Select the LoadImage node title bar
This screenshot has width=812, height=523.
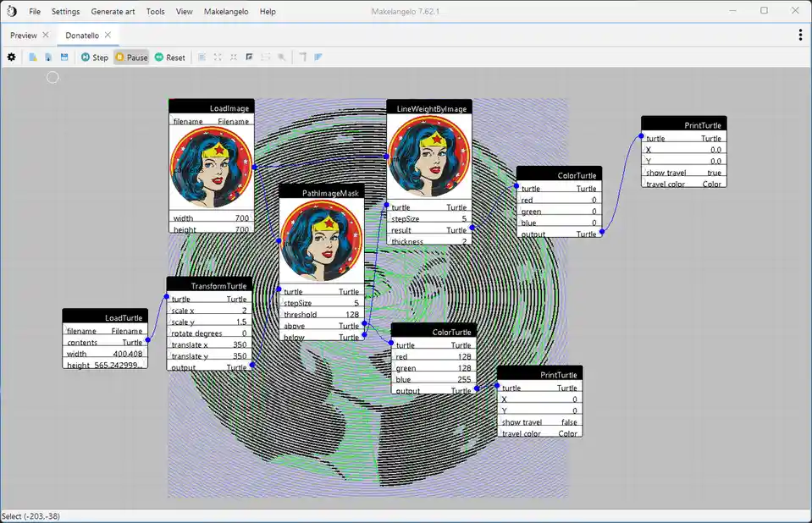[x=212, y=106]
